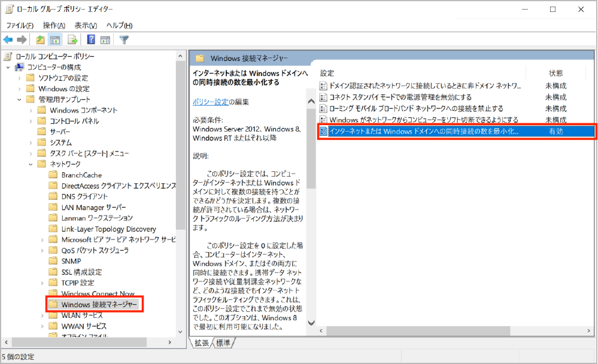The image size is (598, 364).
Task: Click the Filter funnel icon in toolbar
Action: [124, 40]
